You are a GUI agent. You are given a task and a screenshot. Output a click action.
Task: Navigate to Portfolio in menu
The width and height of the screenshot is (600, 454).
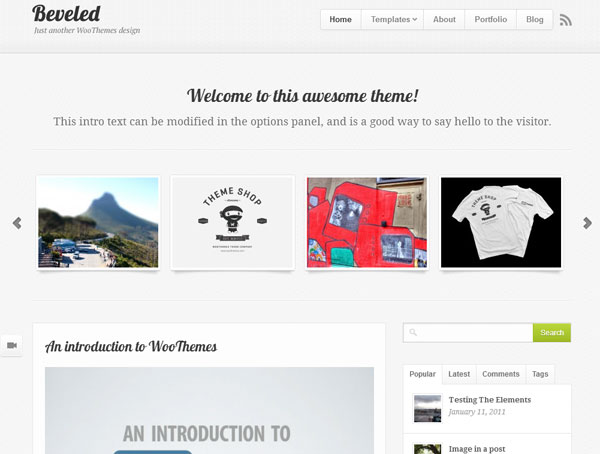tap(491, 20)
